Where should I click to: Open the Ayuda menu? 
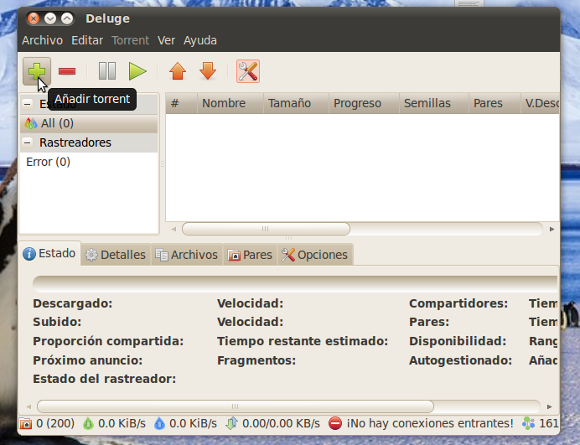coord(200,40)
